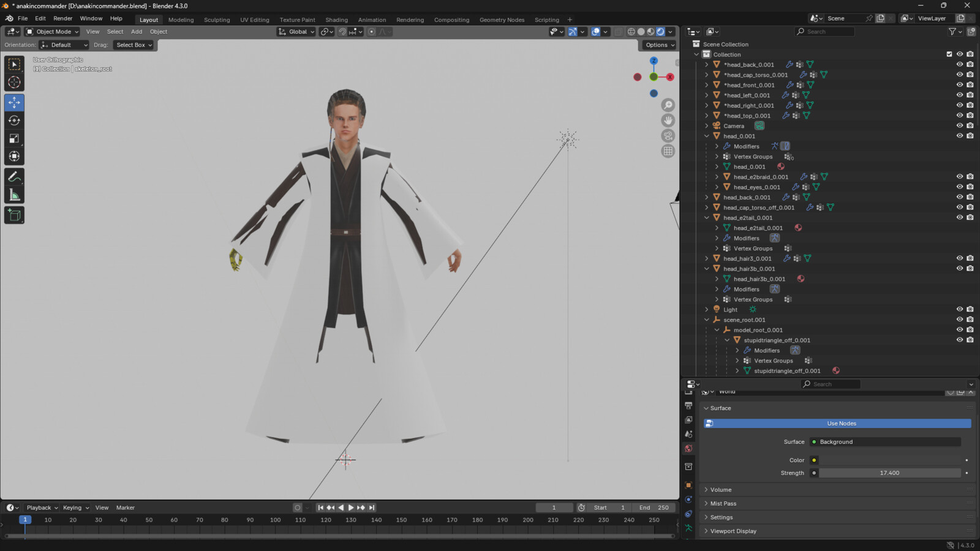Open the Output properties tab icon
Image resolution: width=980 pixels, height=551 pixels.
pyautogui.click(x=688, y=405)
